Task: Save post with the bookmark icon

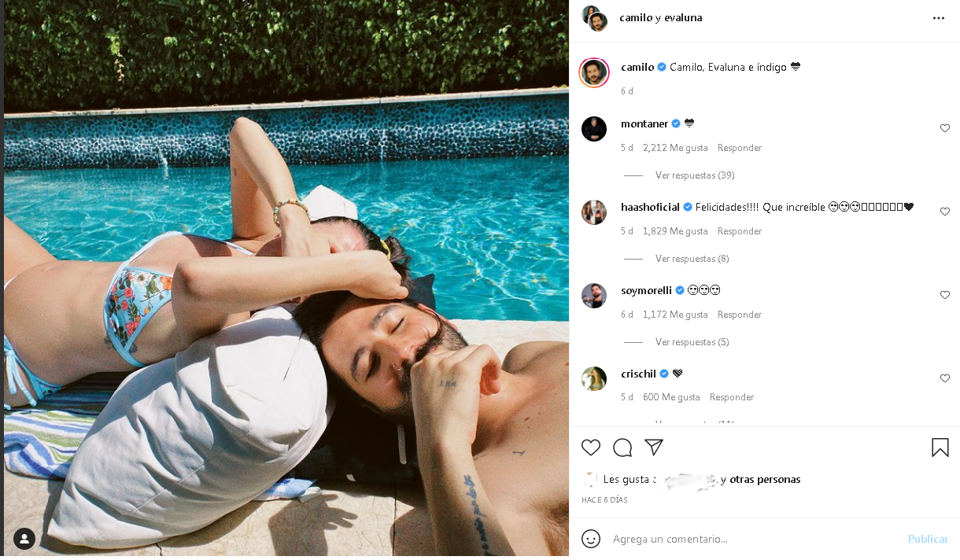Action: click(940, 448)
